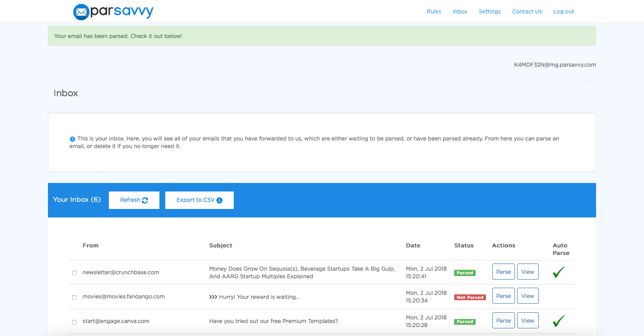Open the Rules page

point(434,12)
